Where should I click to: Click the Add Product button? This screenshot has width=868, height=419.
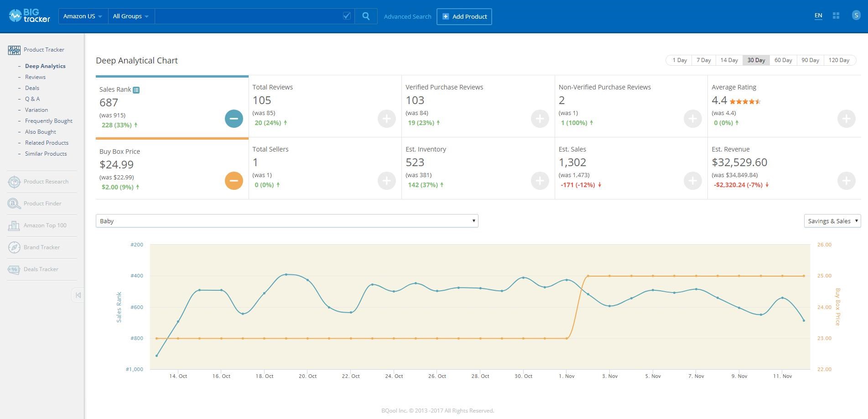pos(464,16)
